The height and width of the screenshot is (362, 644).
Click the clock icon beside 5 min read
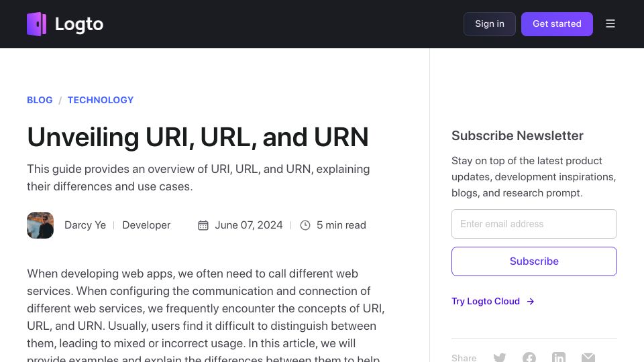click(305, 225)
